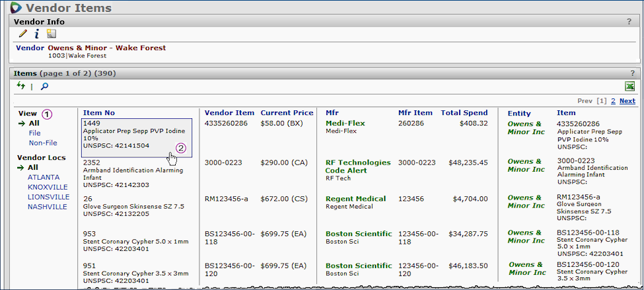Click the Items panel help question mark

point(632,73)
